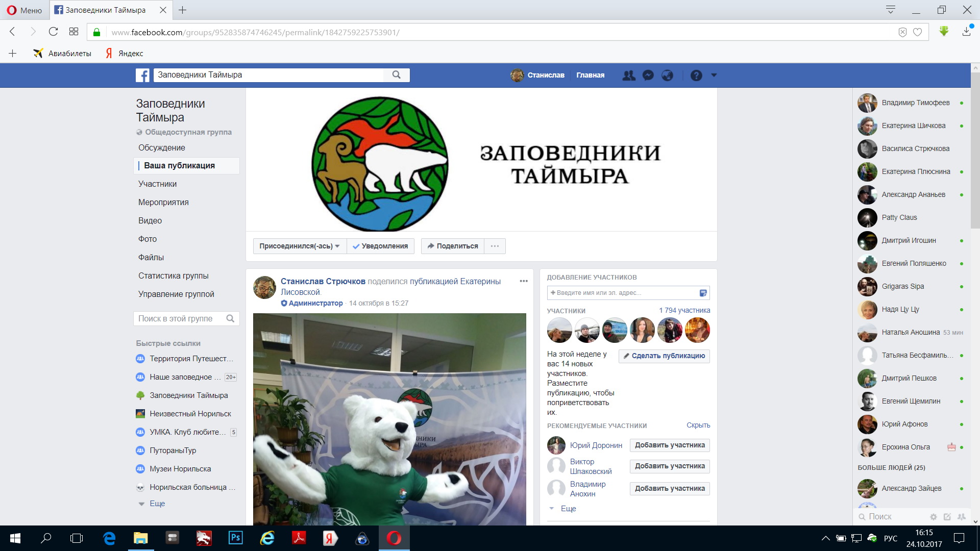Open the Мероприятия section

click(x=163, y=202)
